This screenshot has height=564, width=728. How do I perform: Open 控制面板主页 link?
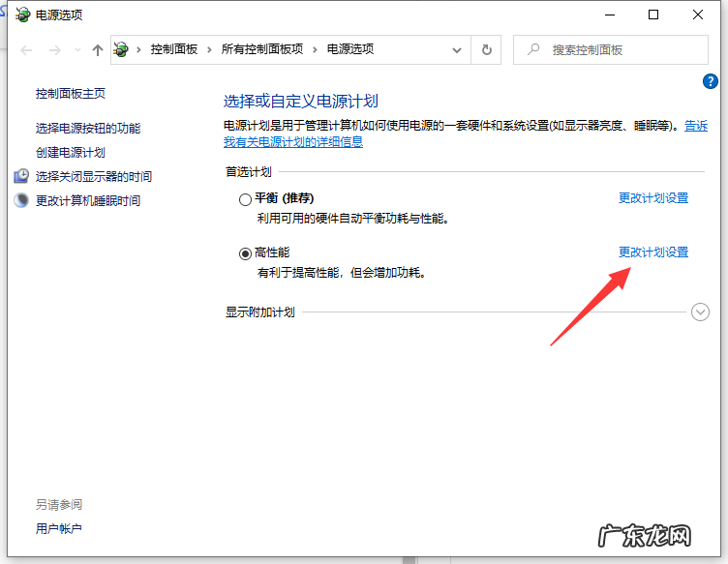pyautogui.click(x=71, y=94)
